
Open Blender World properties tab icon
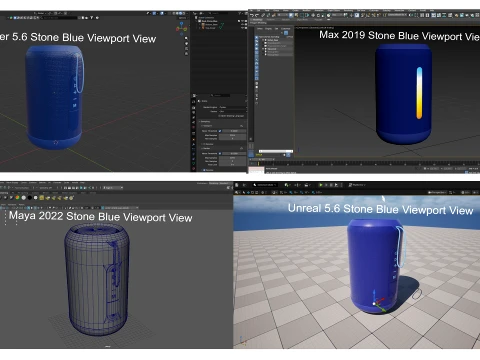pos(194,127)
